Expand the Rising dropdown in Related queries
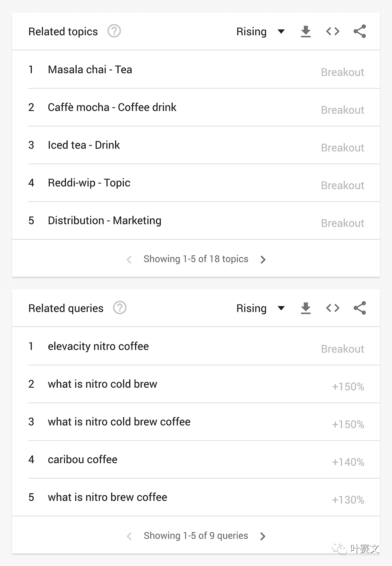This screenshot has height=566, width=392. pos(260,308)
